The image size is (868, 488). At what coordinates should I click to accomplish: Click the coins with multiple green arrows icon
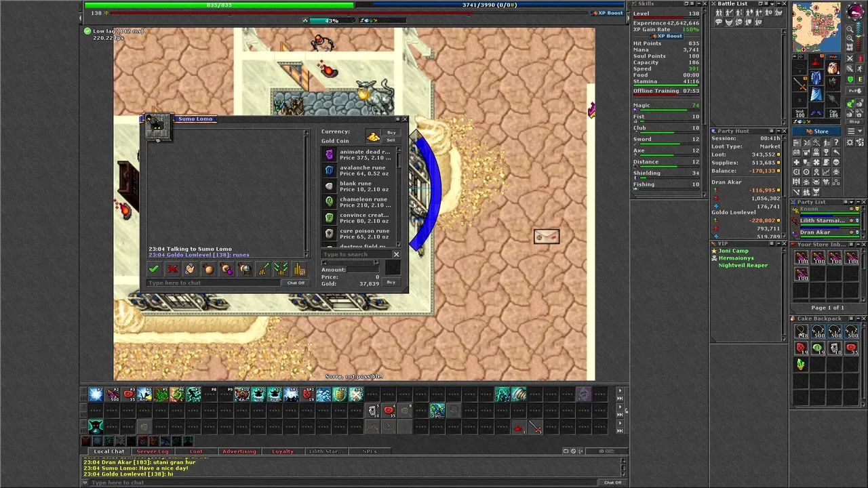(x=281, y=269)
